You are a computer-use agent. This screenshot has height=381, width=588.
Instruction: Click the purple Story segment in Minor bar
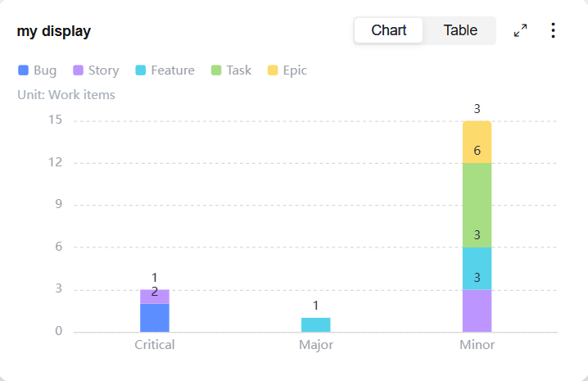coord(477,311)
